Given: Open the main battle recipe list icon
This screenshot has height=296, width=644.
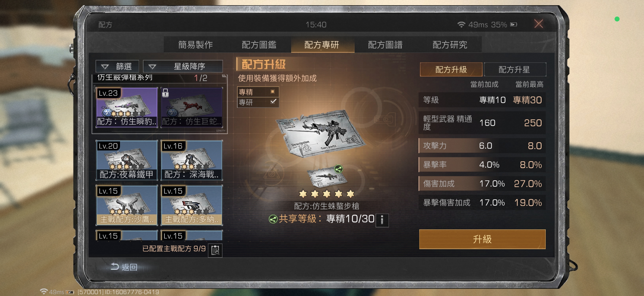Looking at the screenshot, I should [215, 250].
